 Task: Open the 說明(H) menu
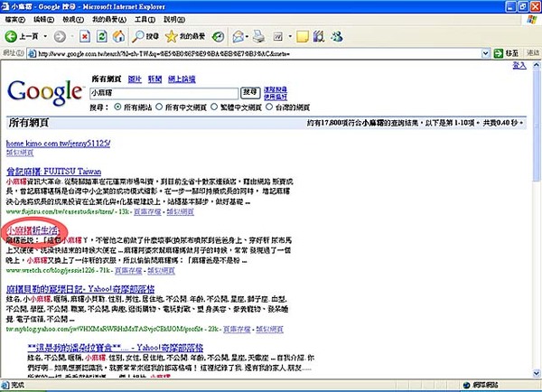174,20
